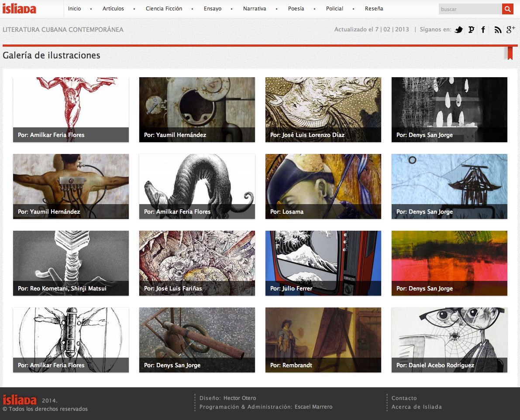Screen dimensions: 520x420
Task: Click the Todos los derechos reservados notice
Action: click(x=45, y=409)
